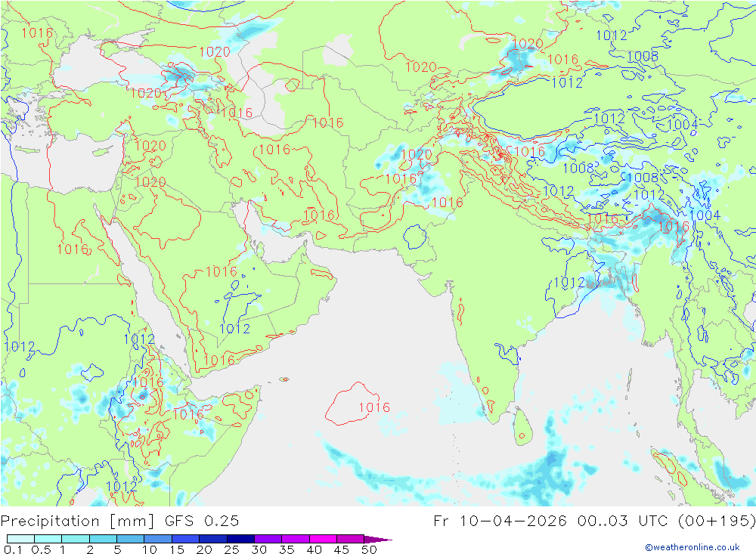Pick the 0.5–1 mm legend swatch
Screen dimensions: 756x554
click(48, 539)
